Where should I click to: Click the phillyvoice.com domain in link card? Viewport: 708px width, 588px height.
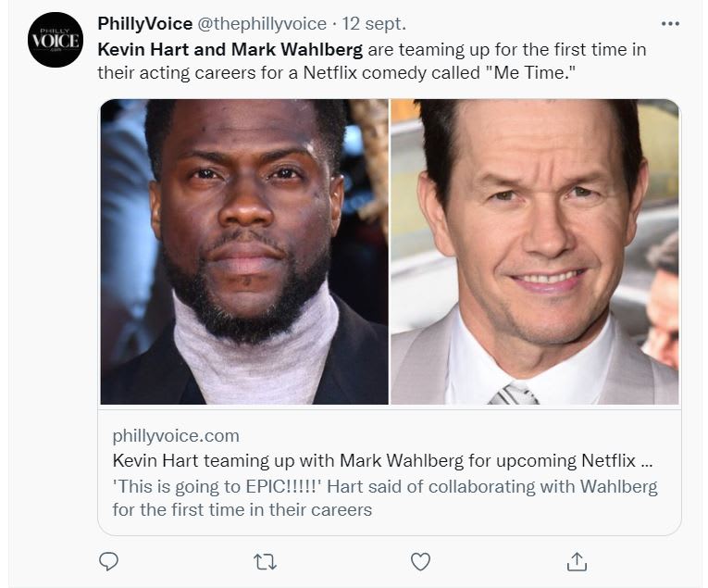coord(175,435)
